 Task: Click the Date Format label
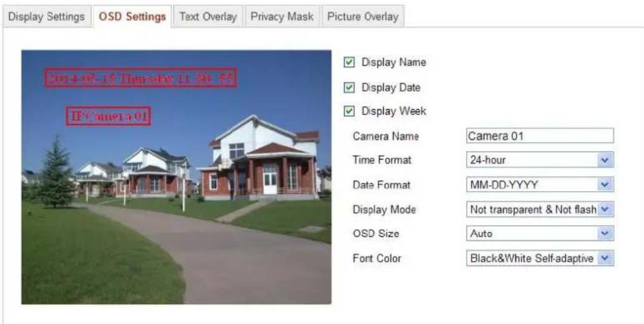click(x=381, y=185)
